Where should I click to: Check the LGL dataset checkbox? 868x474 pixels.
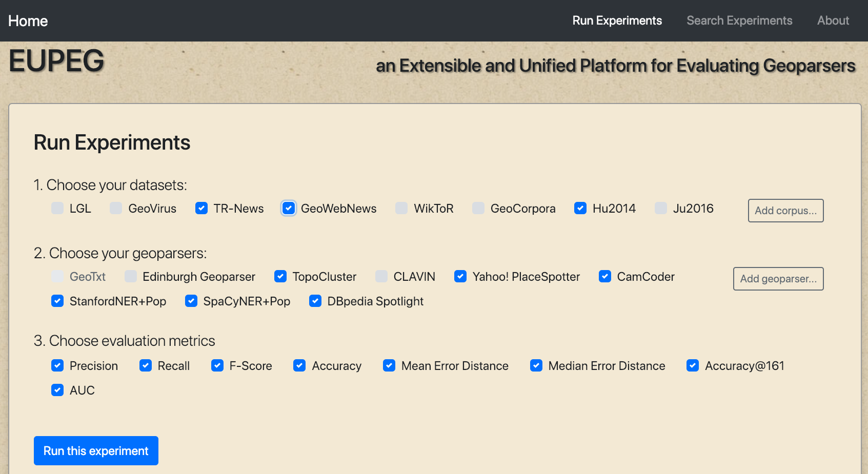click(x=57, y=208)
